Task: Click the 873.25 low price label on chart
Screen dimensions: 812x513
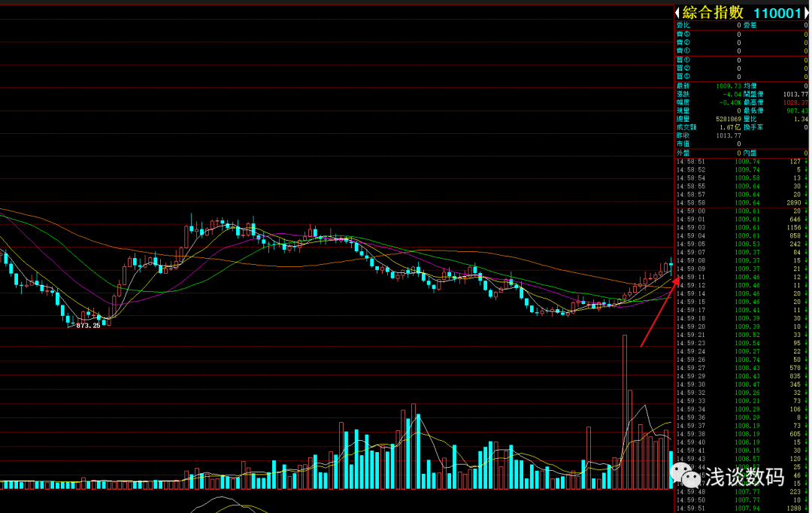Action: [x=88, y=326]
